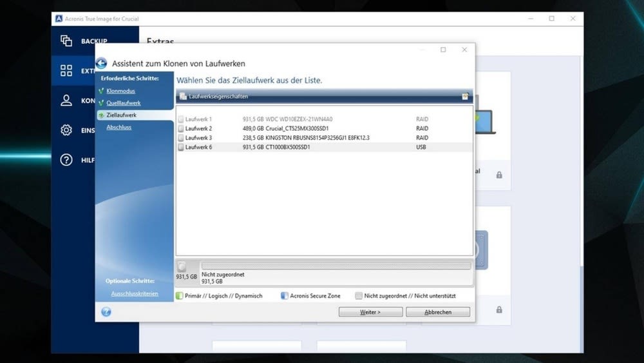Click USB interface of Laufwerk 6
Viewport: 644px width, 363px height.
[421, 147]
